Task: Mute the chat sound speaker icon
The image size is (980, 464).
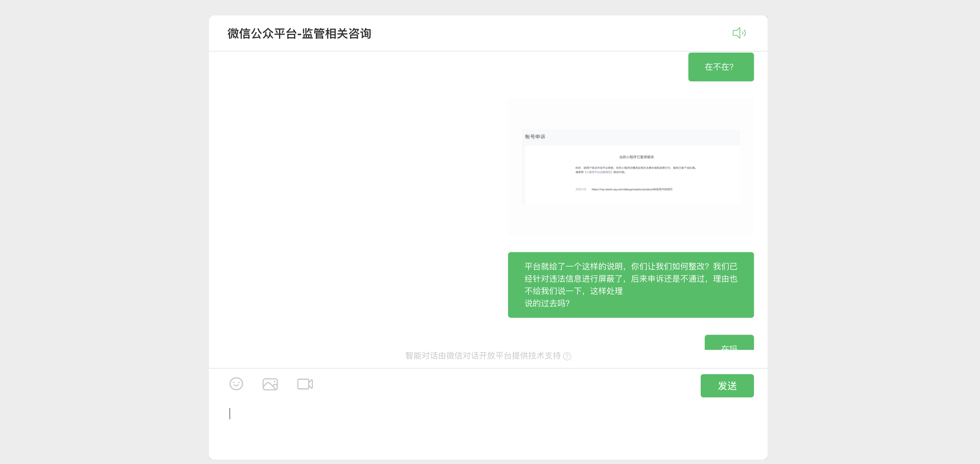Action: point(739,33)
